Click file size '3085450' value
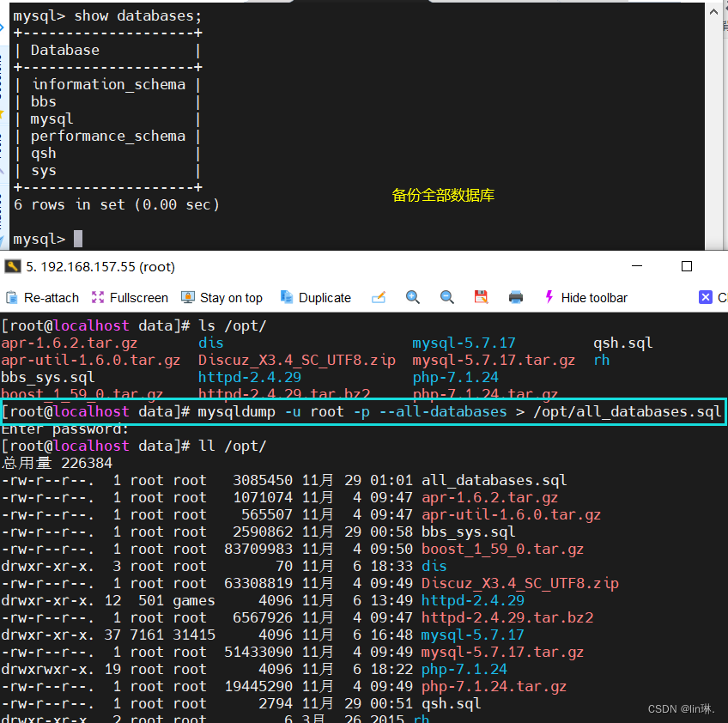 [x=263, y=480]
